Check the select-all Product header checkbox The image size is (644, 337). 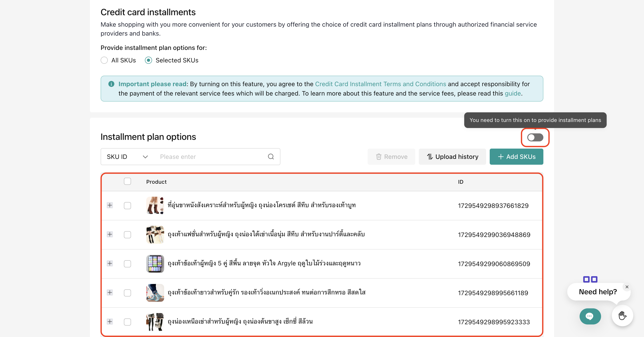coord(127,181)
